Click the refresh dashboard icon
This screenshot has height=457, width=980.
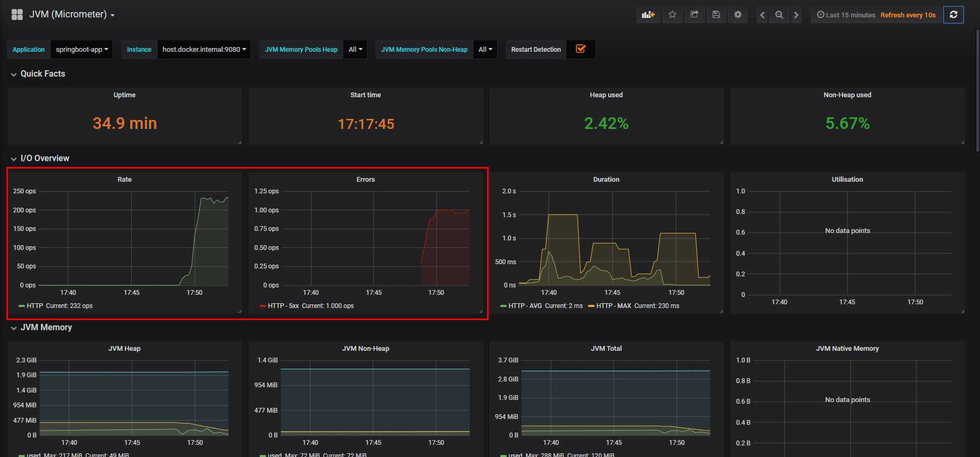(954, 15)
